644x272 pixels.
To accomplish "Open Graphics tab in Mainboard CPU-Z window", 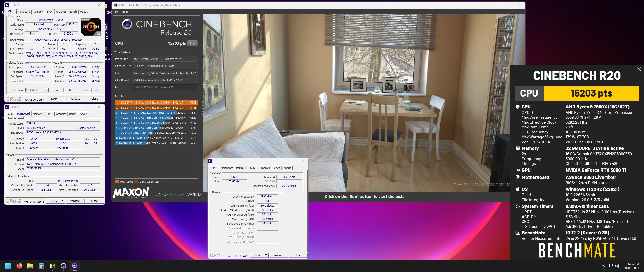I will pyautogui.click(x=61, y=114).
